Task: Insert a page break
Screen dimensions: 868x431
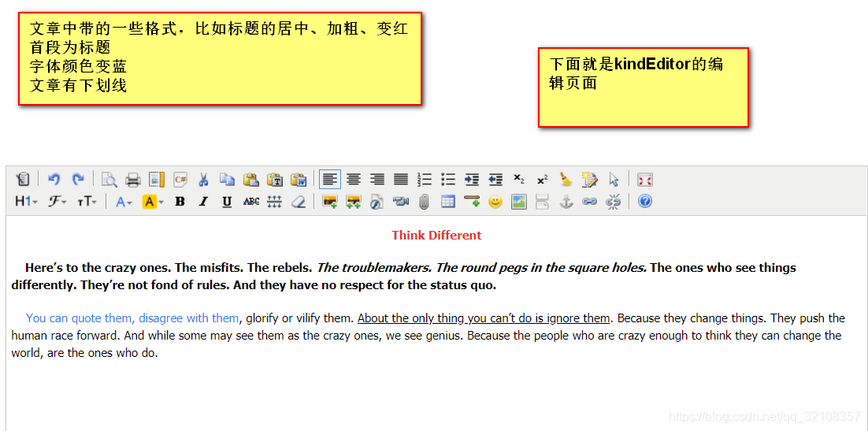Action: pyautogui.click(x=543, y=202)
